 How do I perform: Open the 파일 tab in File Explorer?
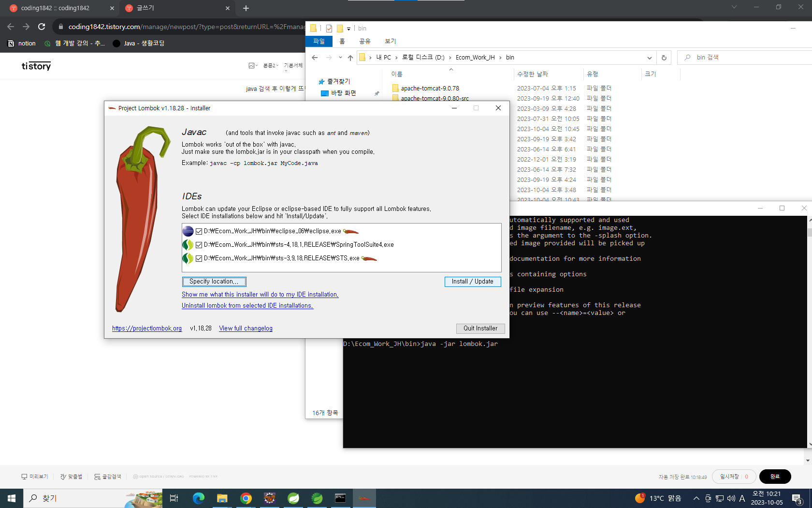click(x=319, y=42)
